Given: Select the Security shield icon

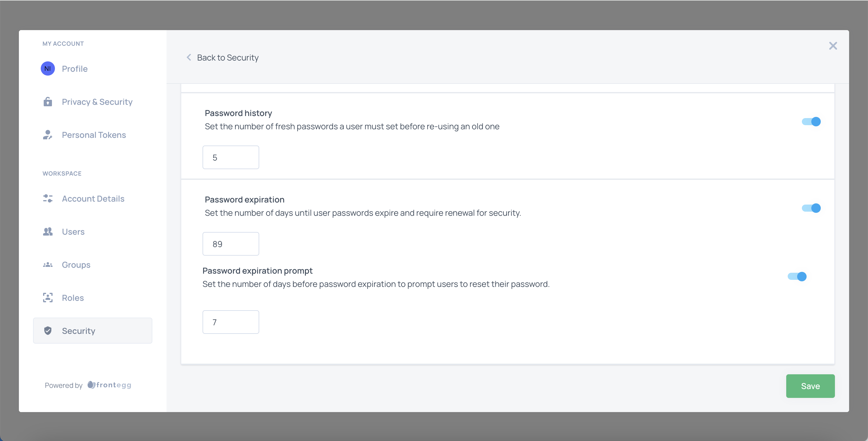Looking at the screenshot, I should click(48, 331).
